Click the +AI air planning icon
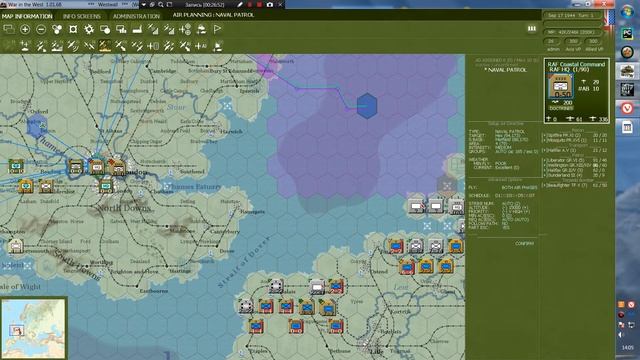Viewport: 640px width, 360px height. click(x=201, y=46)
